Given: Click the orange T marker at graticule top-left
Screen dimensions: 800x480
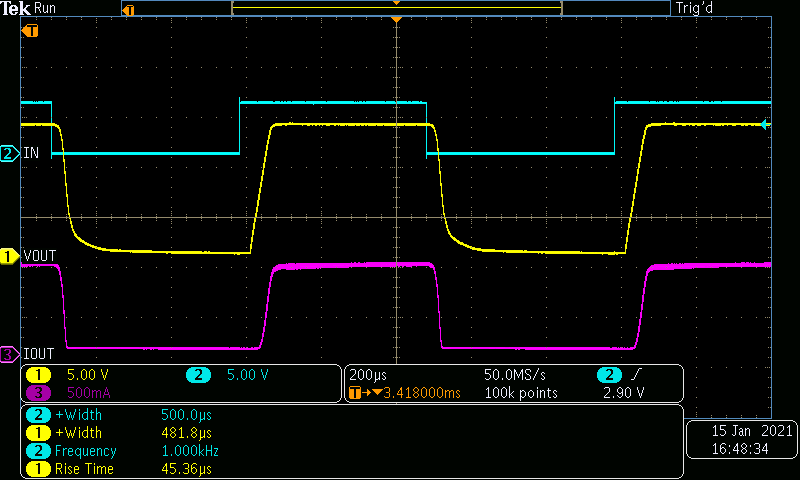Looking at the screenshot, I should coord(31,31).
